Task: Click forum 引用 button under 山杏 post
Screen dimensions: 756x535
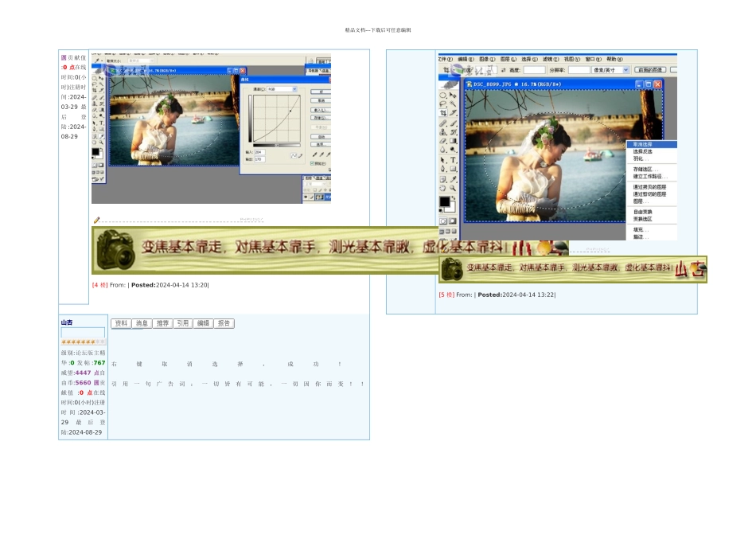Action: (x=183, y=323)
